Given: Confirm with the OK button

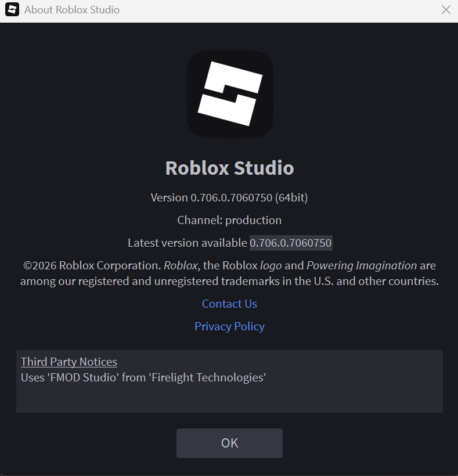Looking at the screenshot, I should [229, 443].
